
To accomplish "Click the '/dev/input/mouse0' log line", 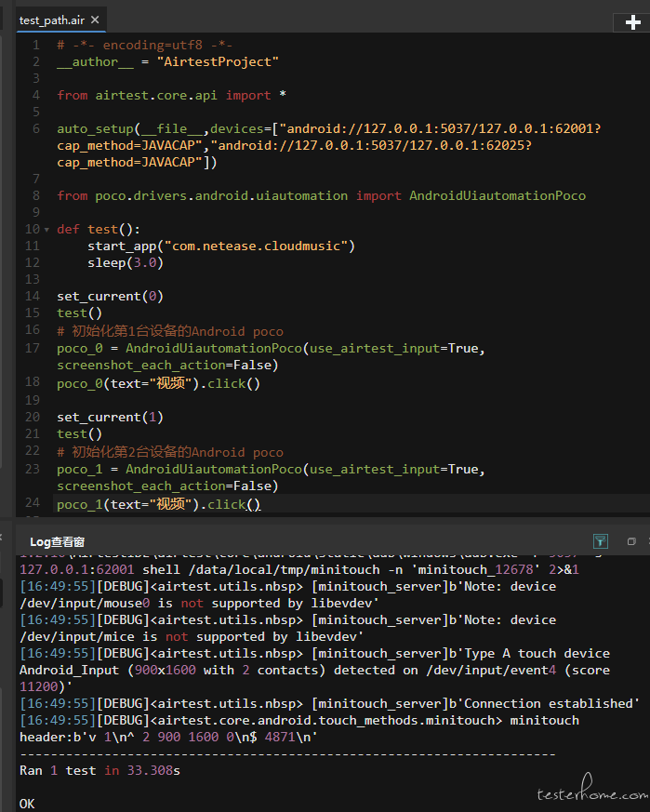I will 199,604.
